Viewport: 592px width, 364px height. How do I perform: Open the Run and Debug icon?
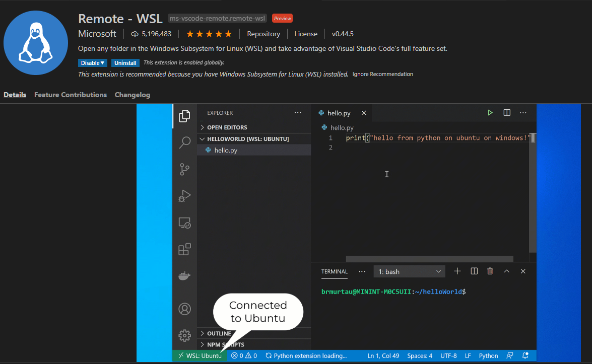tap(184, 196)
